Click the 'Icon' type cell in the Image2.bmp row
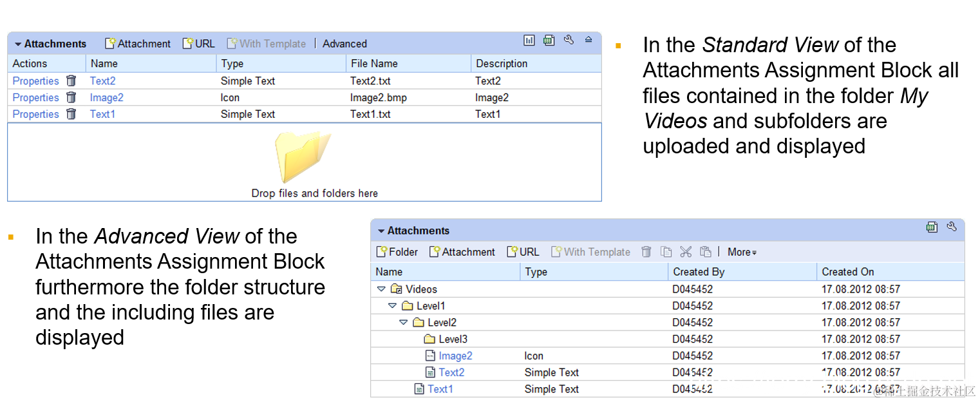This screenshot has height=402, width=980. pos(230,98)
